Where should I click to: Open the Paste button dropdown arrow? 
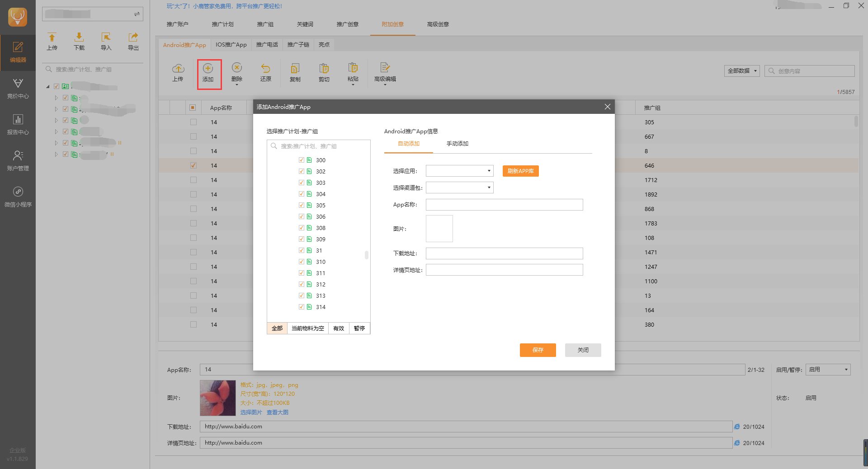click(353, 85)
